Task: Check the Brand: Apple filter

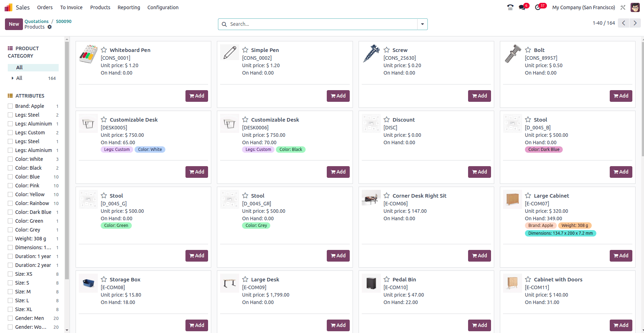Action: click(10, 106)
